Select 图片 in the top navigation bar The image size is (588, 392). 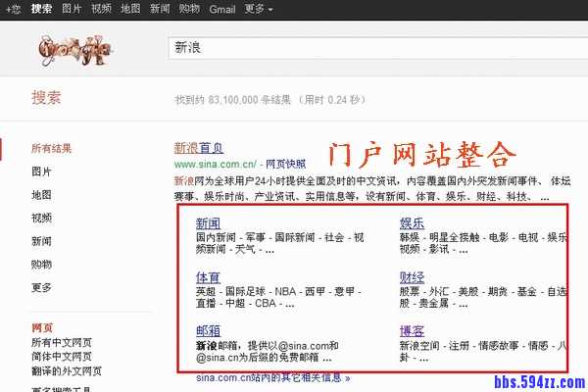(x=72, y=9)
